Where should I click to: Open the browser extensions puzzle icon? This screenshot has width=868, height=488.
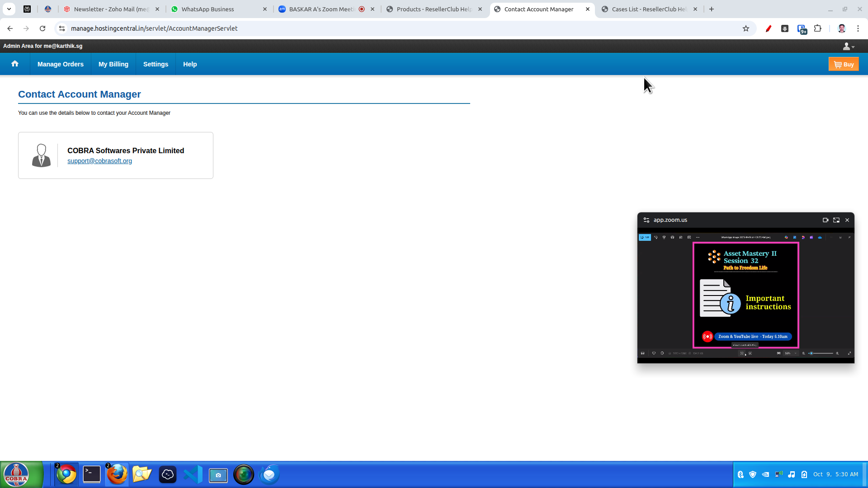(817, 28)
